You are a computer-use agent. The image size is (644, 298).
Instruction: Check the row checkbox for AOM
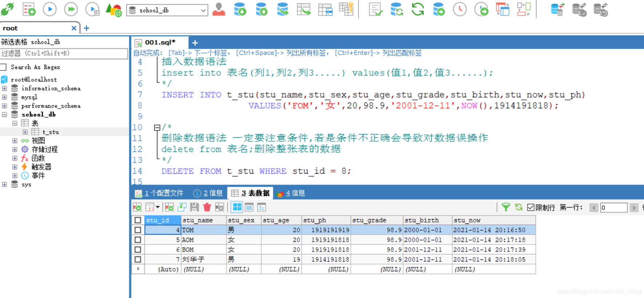pyautogui.click(x=138, y=240)
